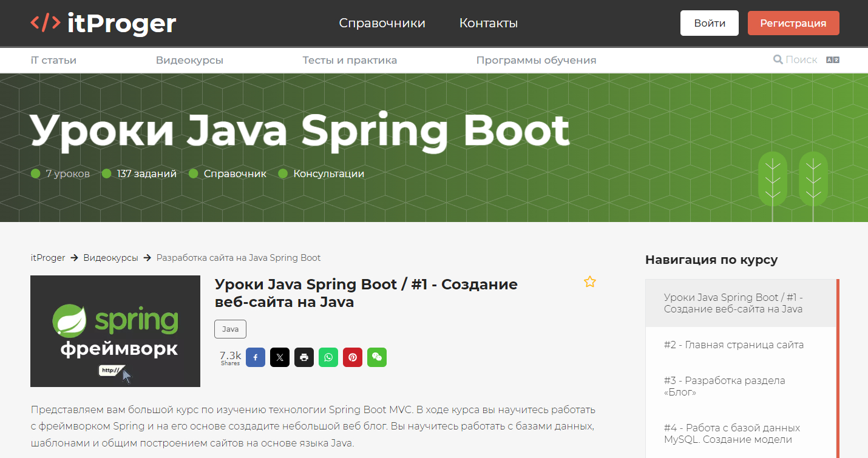Open the Справочники menu
Viewport: 868px width, 458px height.
pyautogui.click(x=382, y=23)
